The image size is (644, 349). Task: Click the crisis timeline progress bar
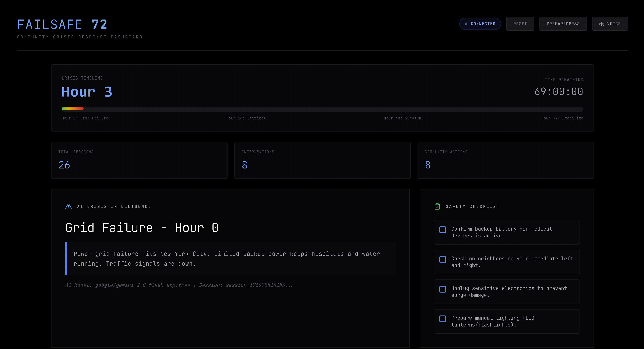pos(322,109)
